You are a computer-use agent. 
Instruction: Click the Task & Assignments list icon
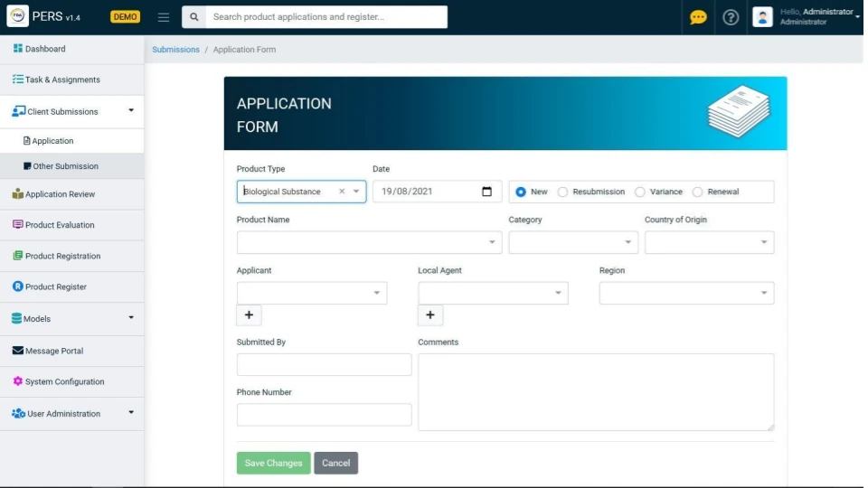pos(18,80)
